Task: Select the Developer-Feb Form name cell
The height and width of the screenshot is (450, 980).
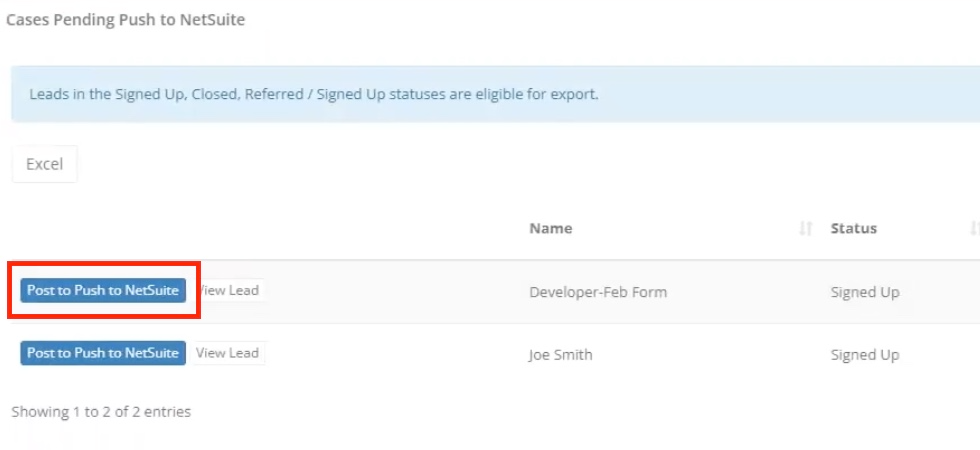Action: pyautogui.click(x=598, y=292)
